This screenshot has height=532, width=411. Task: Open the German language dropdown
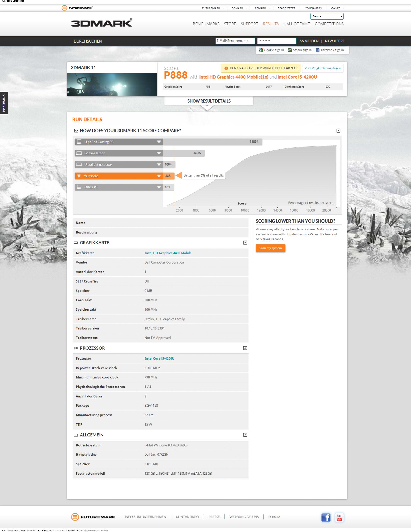tap(327, 16)
